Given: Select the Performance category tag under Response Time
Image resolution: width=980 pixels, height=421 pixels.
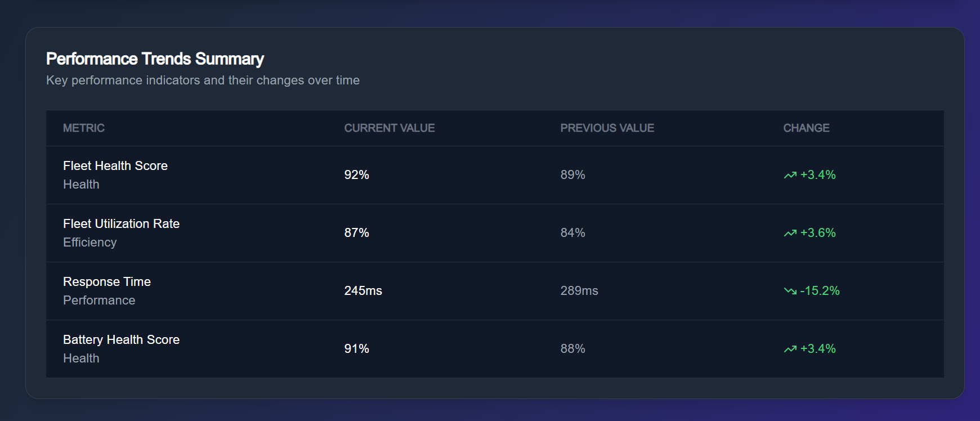Looking at the screenshot, I should (x=99, y=300).
